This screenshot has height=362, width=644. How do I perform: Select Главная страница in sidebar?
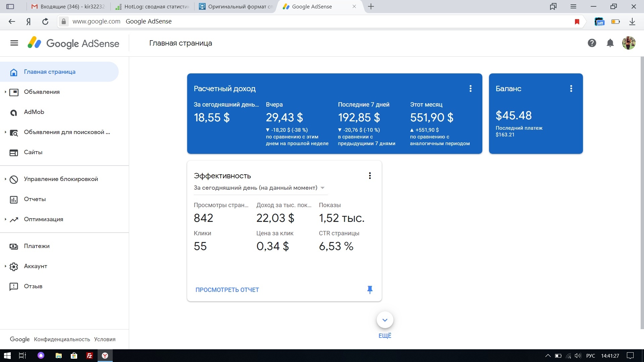(x=50, y=72)
